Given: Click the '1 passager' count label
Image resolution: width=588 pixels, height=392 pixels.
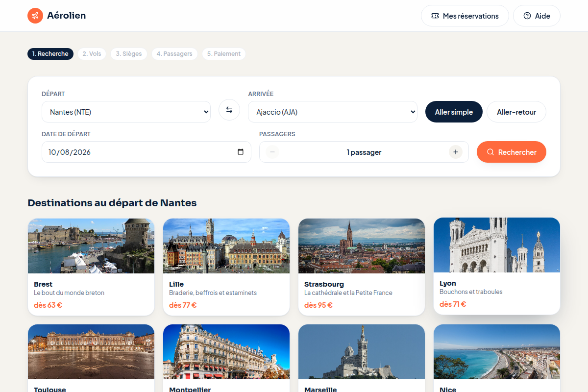Looking at the screenshot, I should point(364,152).
